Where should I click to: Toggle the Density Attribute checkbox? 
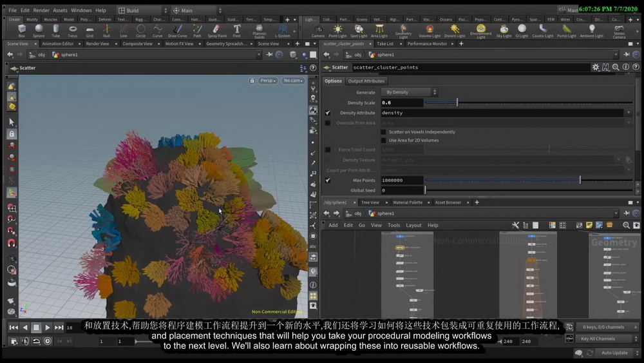tap(328, 113)
